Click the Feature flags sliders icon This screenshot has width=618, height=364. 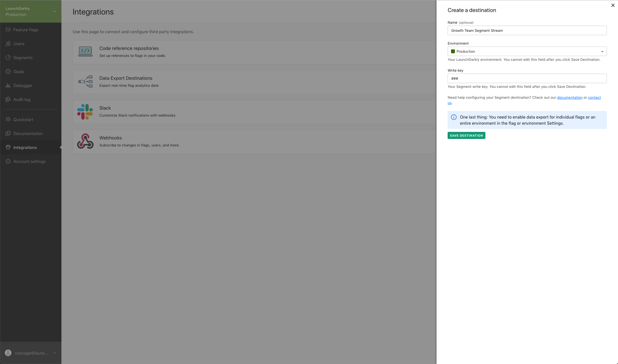8,30
